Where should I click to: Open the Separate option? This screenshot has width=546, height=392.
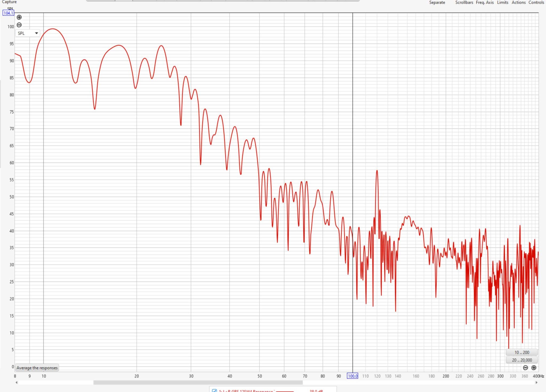coord(437,2)
